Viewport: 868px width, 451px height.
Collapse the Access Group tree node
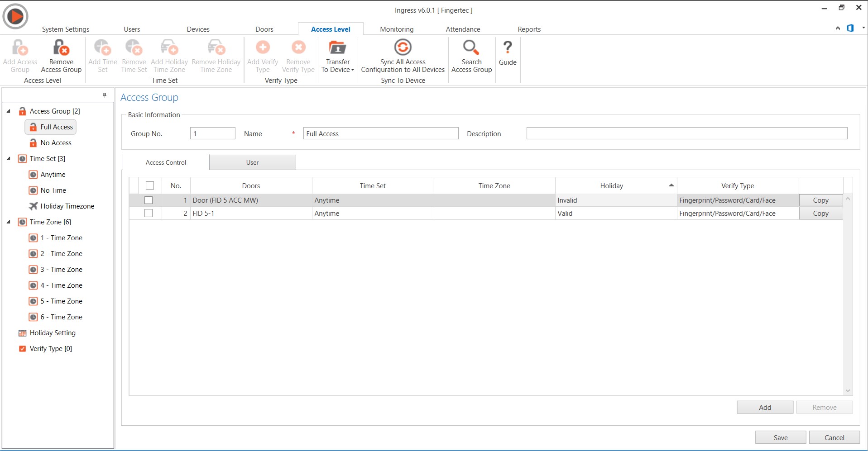click(9, 111)
